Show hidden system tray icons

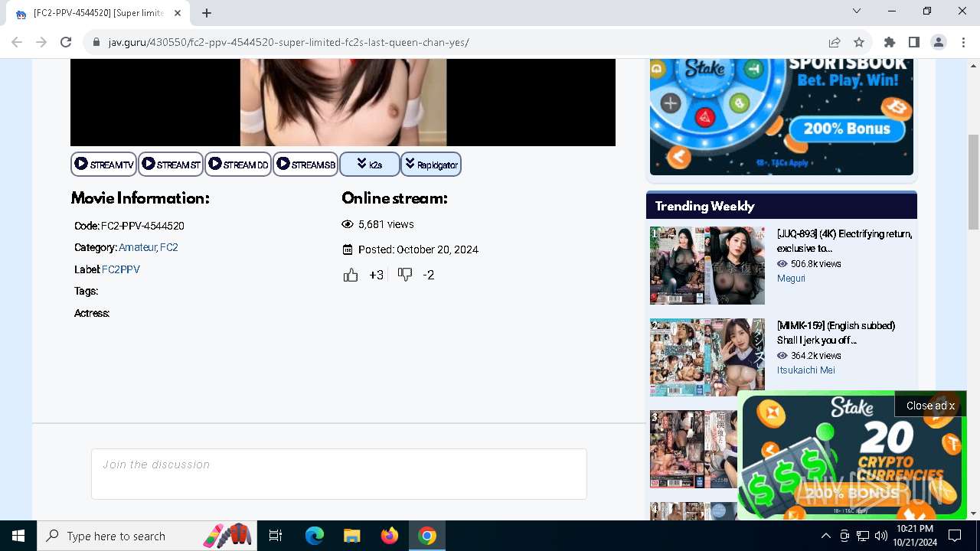pyautogui.click(x=825, y=536)
